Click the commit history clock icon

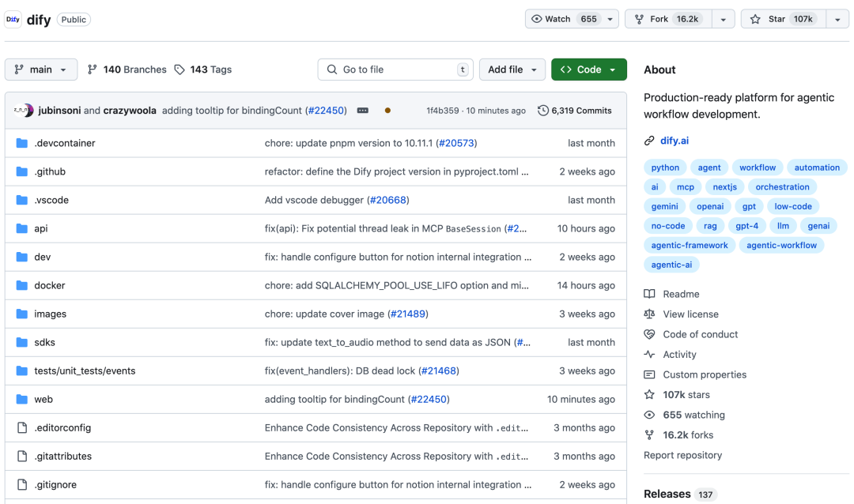[x=542, y=111]
